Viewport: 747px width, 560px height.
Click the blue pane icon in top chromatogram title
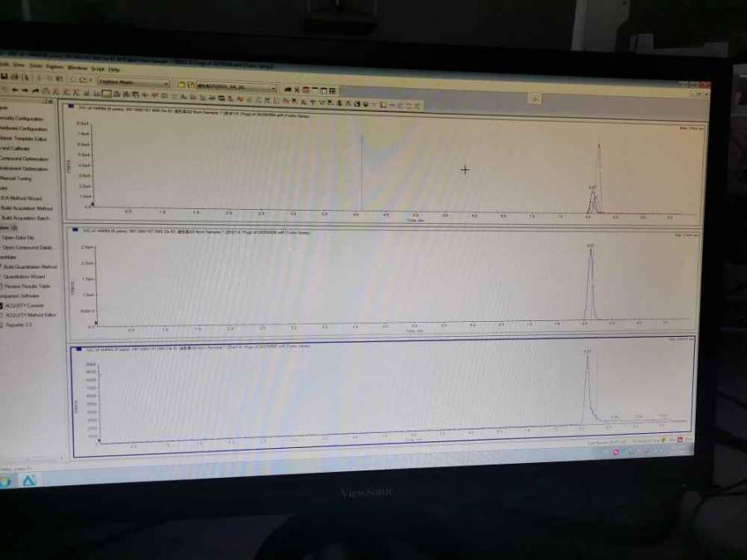[x=73, y=107]
